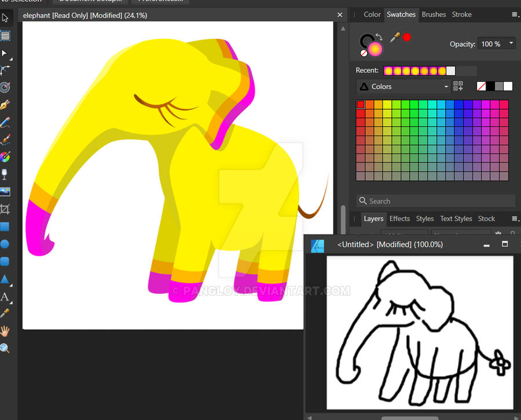Select the Move tool arrow

tap(5, 17)
